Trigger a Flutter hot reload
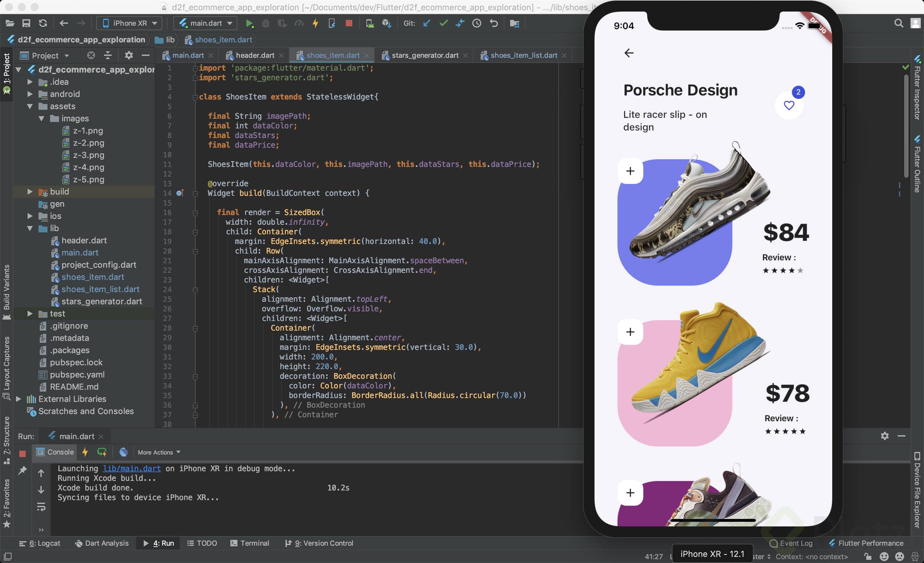The width and height of the screenshot is (924, 563). [315, 23]
